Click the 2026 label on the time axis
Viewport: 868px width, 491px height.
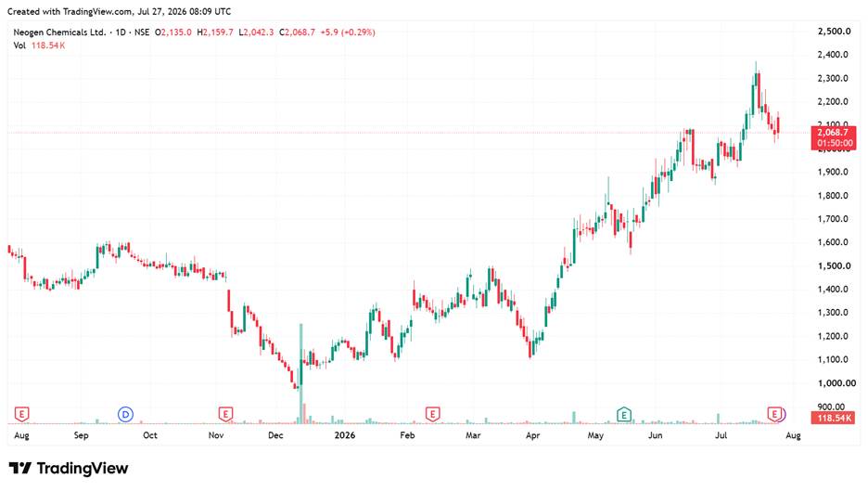[x=345, y=435]
